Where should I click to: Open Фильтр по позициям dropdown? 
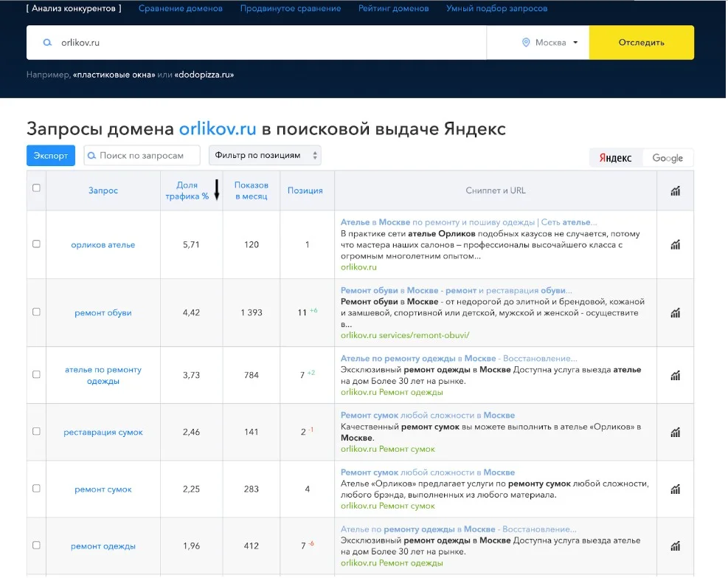click(x=265, y=155)
